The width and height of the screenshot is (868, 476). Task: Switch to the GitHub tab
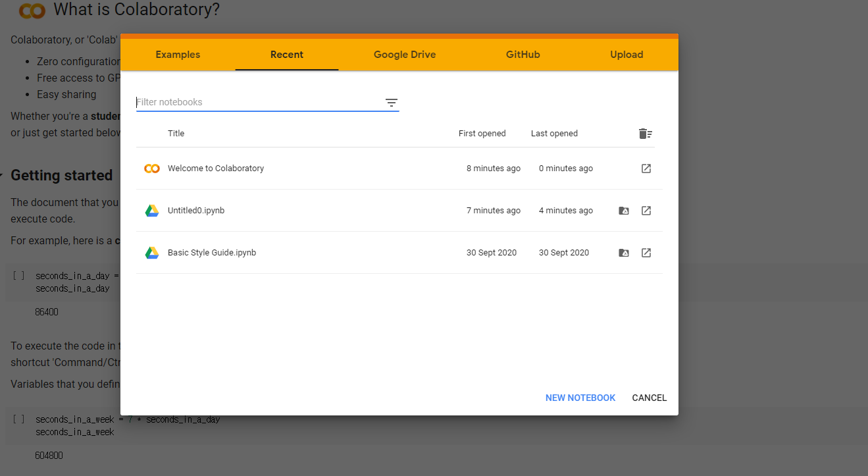tap(523, 55)
